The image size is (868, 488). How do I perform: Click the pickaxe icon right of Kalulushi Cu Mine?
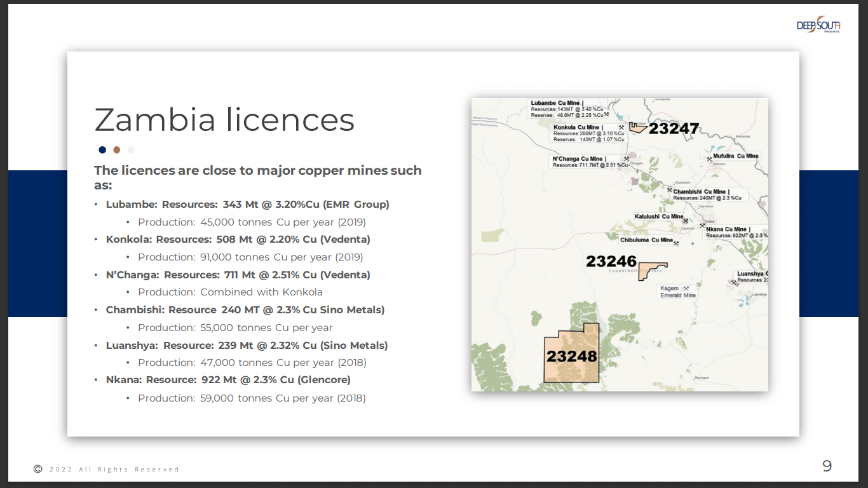(x=686, y=220)
